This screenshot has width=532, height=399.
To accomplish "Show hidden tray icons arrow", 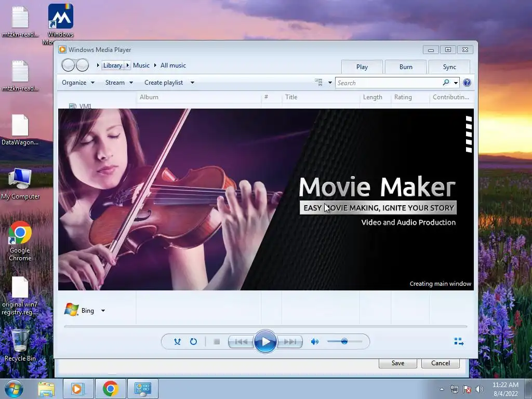I will coord(442,389).
